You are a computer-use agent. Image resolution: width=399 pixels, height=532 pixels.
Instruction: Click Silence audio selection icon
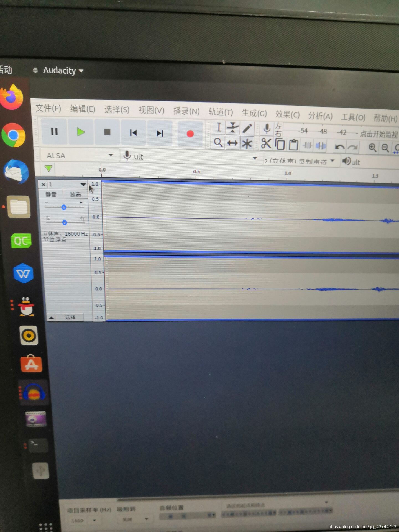point(321,146)
